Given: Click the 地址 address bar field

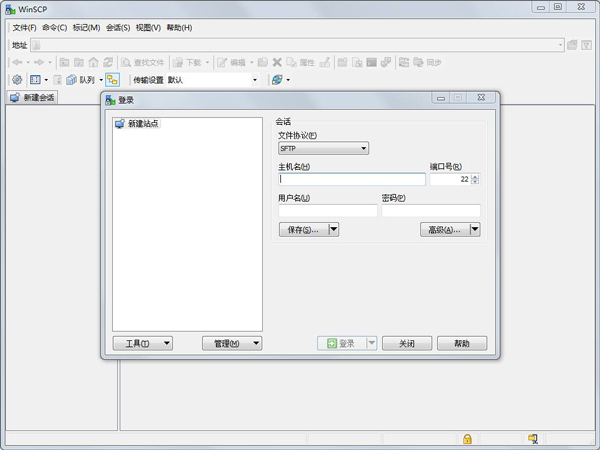Looking at the screenshot, I should coord(297,45).
